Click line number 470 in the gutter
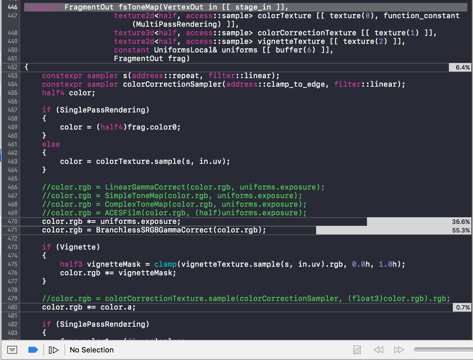Screen dimensions: 473x360 click(12, 222)
